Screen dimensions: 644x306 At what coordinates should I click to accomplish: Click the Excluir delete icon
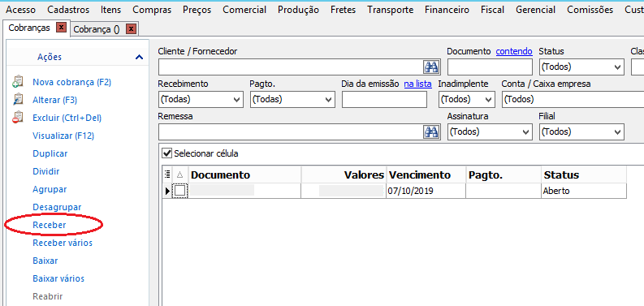(x=18, y=118)
